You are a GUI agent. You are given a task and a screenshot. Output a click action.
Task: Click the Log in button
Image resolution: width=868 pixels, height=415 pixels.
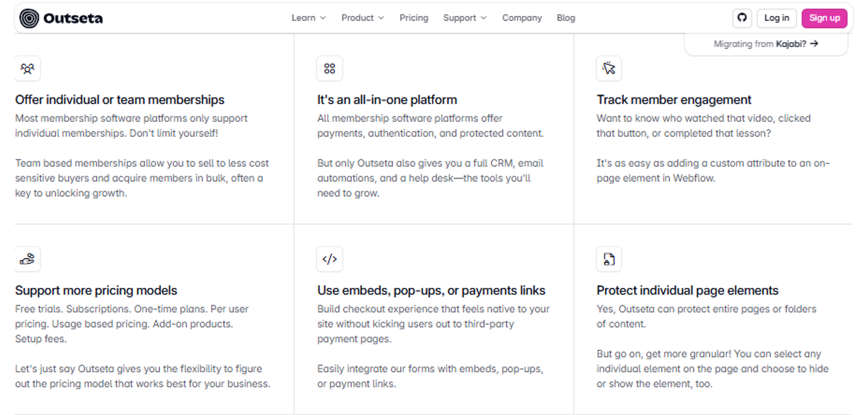click(x=776, y=18)
